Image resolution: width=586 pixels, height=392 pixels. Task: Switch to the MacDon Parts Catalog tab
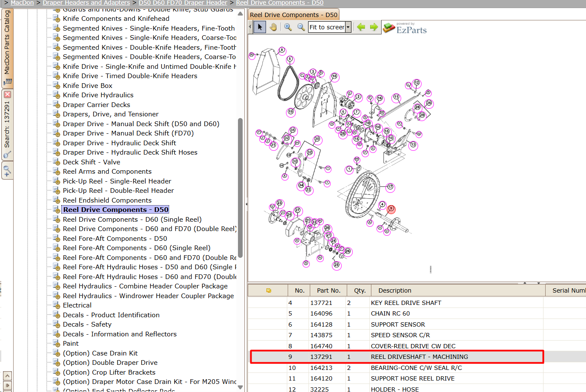coord(7,47)
